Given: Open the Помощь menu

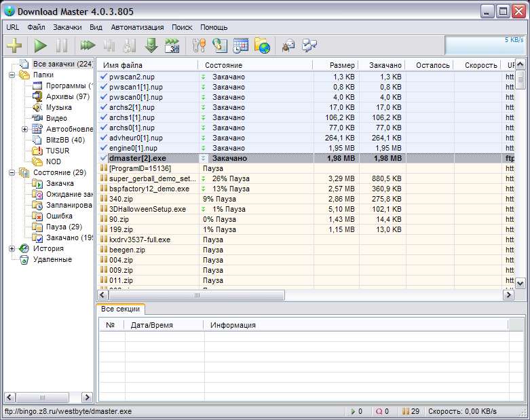Looking at the screenshot, I should [214, 27].
